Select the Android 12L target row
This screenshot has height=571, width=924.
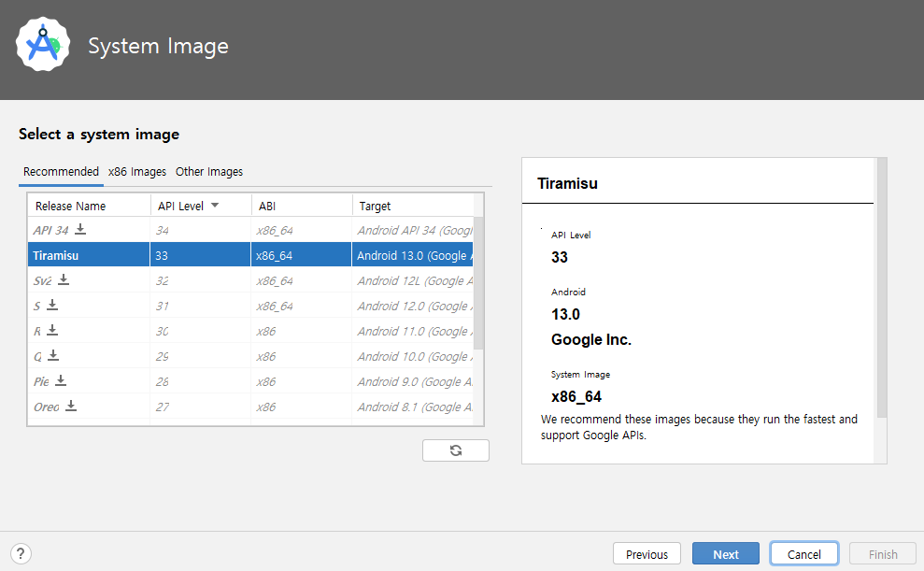click(x=413, y=280)
